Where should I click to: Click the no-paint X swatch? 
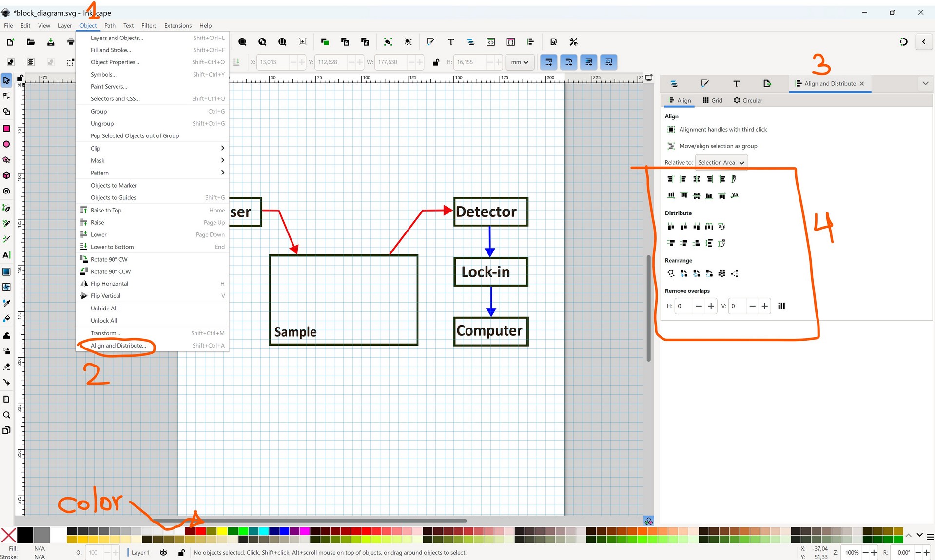8,535
